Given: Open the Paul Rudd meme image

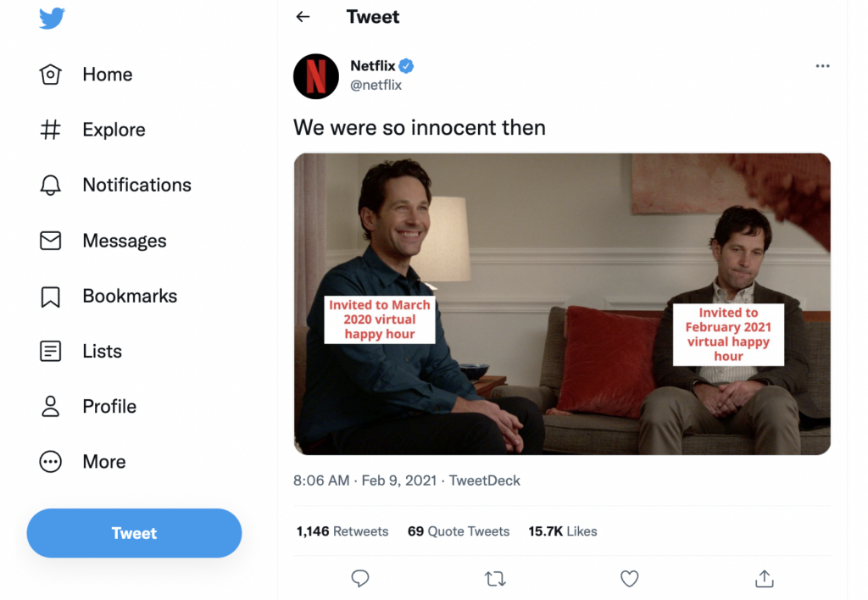Looking at the screenshot, I should [562, 303].
